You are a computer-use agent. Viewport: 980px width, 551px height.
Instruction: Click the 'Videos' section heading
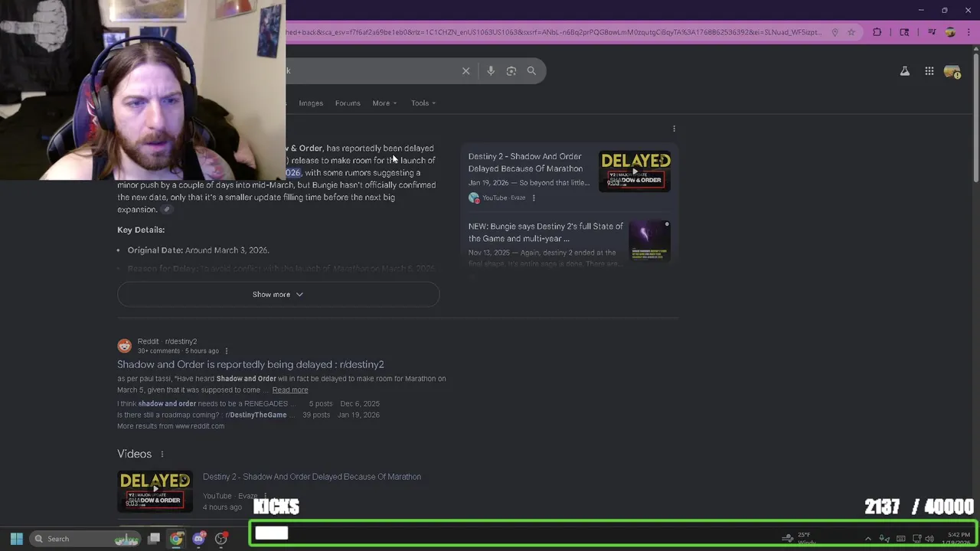click(134, 454)
